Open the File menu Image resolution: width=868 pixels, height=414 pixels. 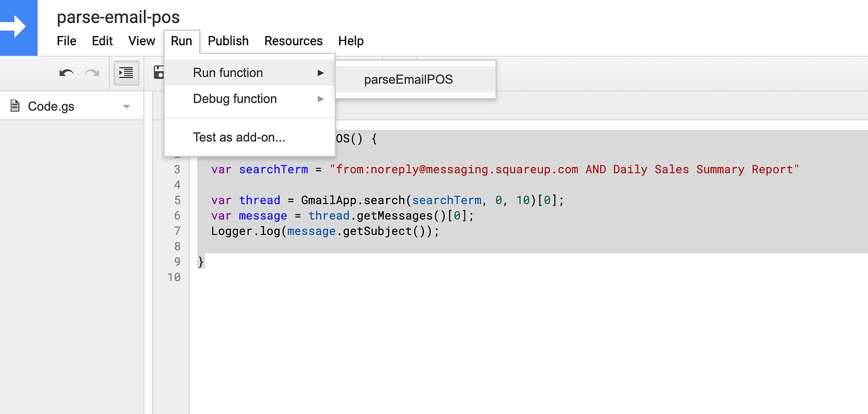[66, 41]
